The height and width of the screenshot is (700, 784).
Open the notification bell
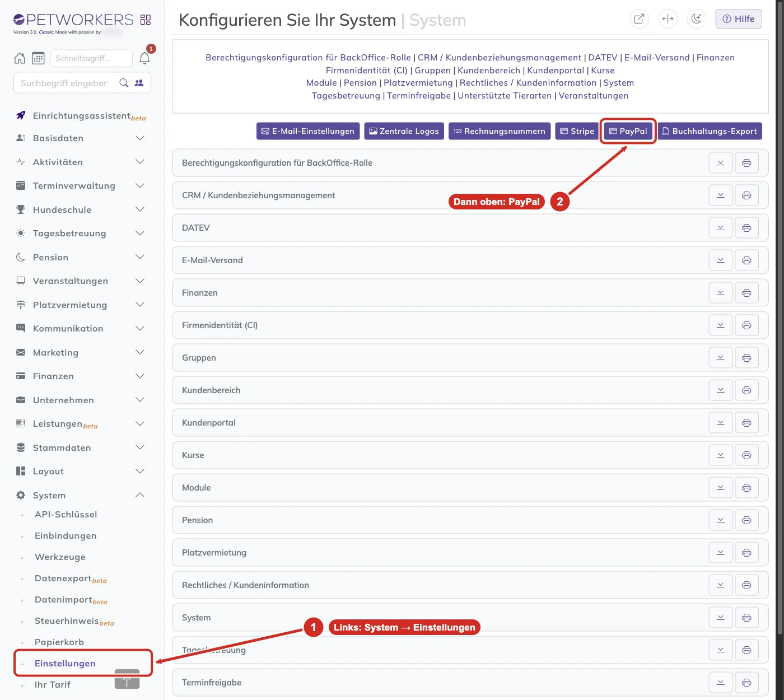pos(144,58)
